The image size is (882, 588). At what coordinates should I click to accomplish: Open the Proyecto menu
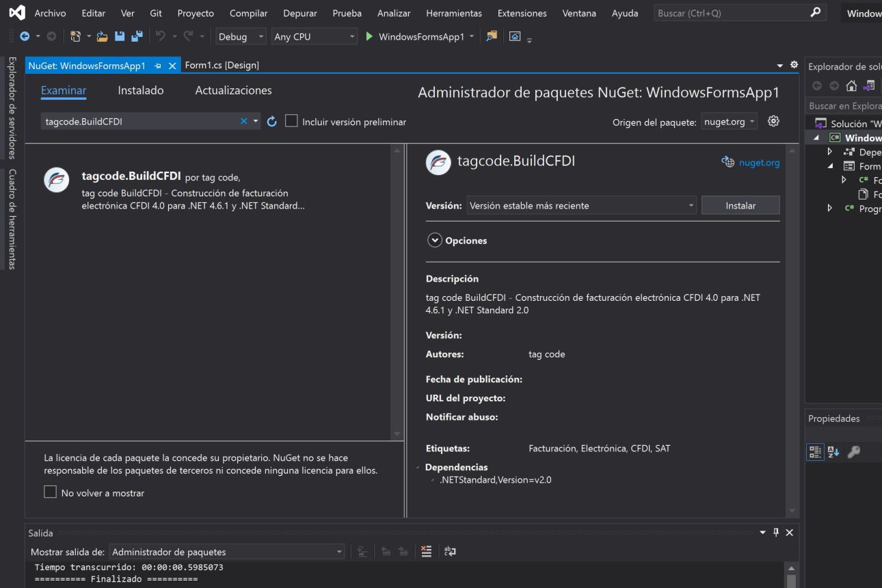[x=196, y=13]
